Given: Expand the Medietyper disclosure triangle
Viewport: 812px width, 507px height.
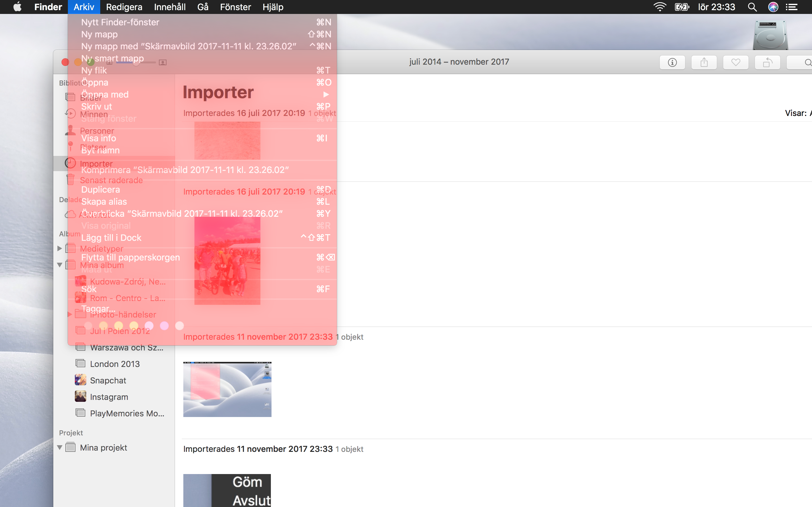Looking at the screenshot, I should (x=60, y=248).
